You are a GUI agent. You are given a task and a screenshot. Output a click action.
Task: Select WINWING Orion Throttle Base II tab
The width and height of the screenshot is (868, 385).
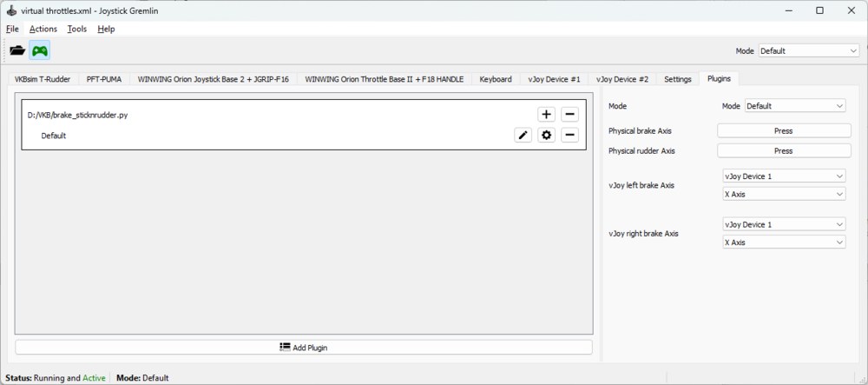tap(385, 79)
